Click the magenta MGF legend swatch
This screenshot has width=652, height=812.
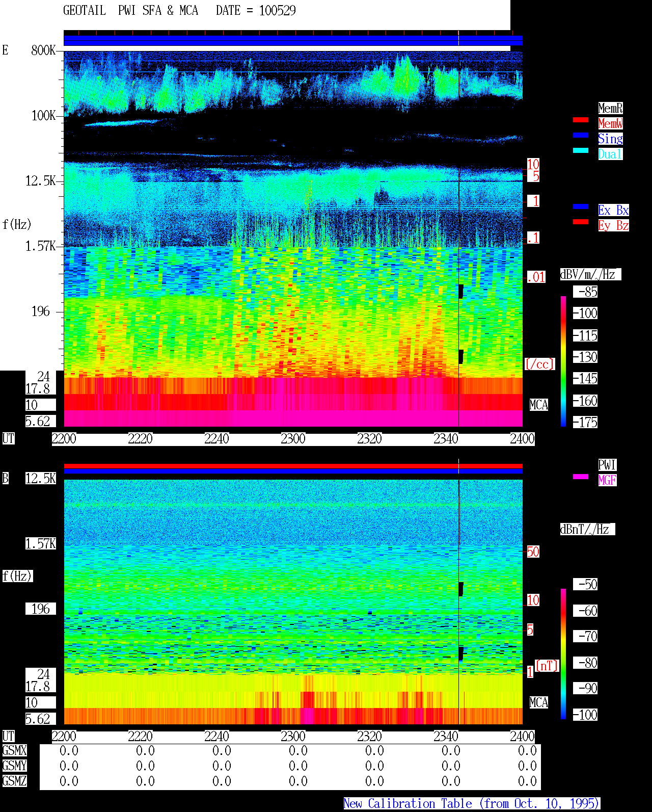point(581,477)
